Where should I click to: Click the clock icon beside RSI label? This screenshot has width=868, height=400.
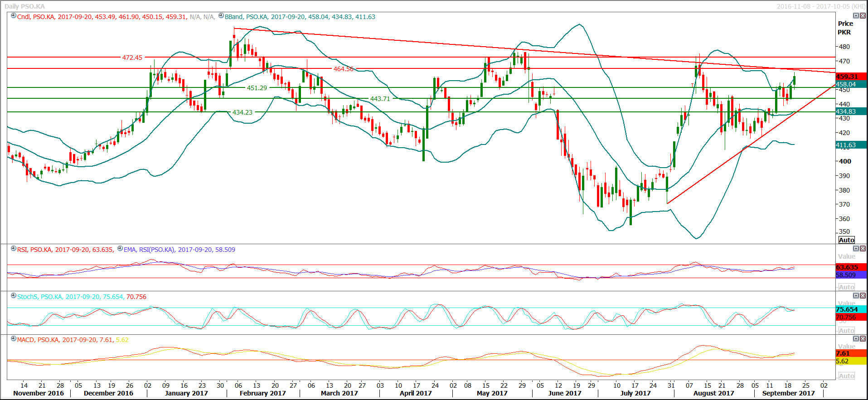[14, 249]
